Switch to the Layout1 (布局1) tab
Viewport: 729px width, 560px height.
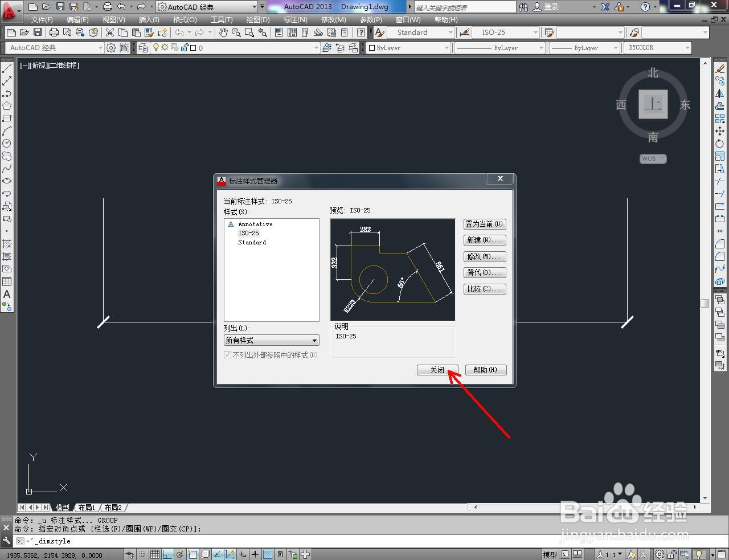pos(87,508)
